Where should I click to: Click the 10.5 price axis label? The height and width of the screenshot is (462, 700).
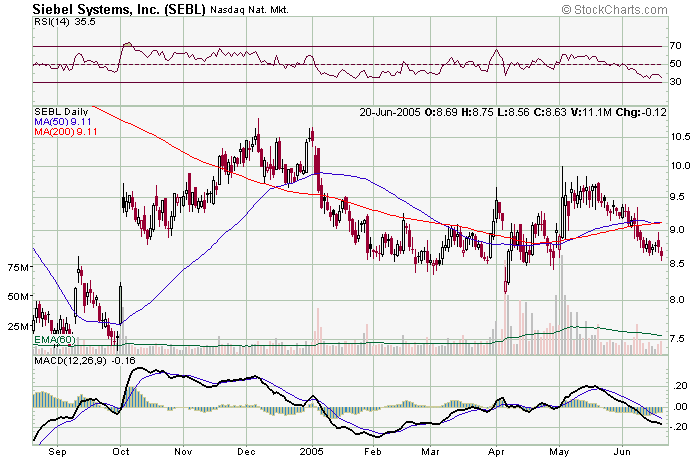point(680,137)
